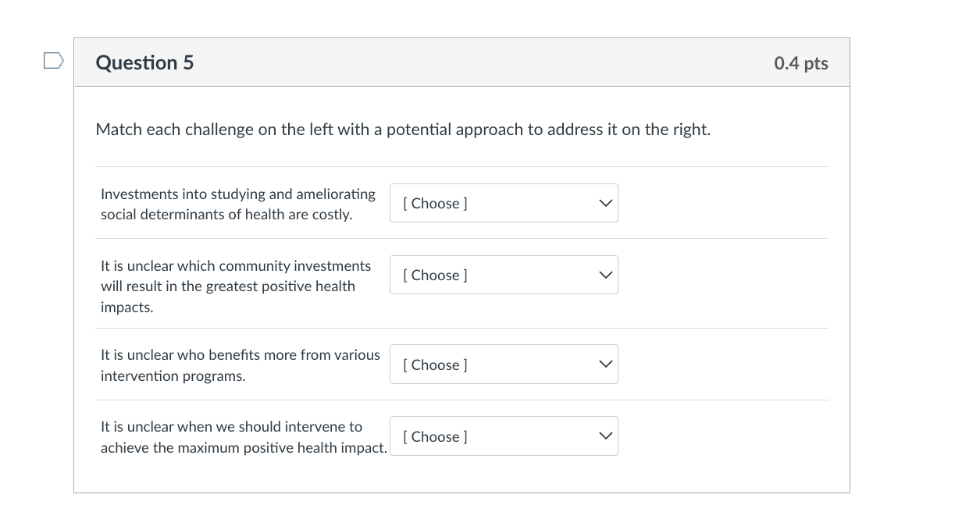980x505 pixels.
Task: Click chevron arrow beside intervention programs row
Action: click(604, 365)
